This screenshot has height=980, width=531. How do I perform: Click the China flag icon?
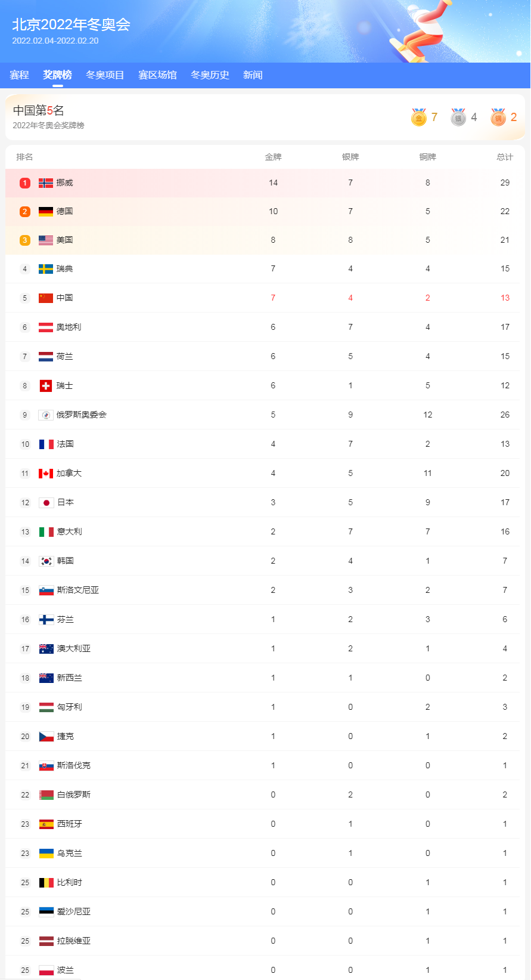click(x=46, y=298)
